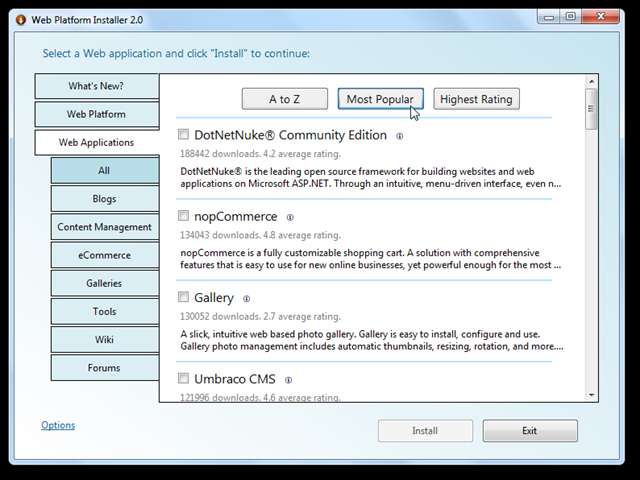This screenshot has height=480, width=640.
Task: Show the Forums category
Action: tap(104, 368)
